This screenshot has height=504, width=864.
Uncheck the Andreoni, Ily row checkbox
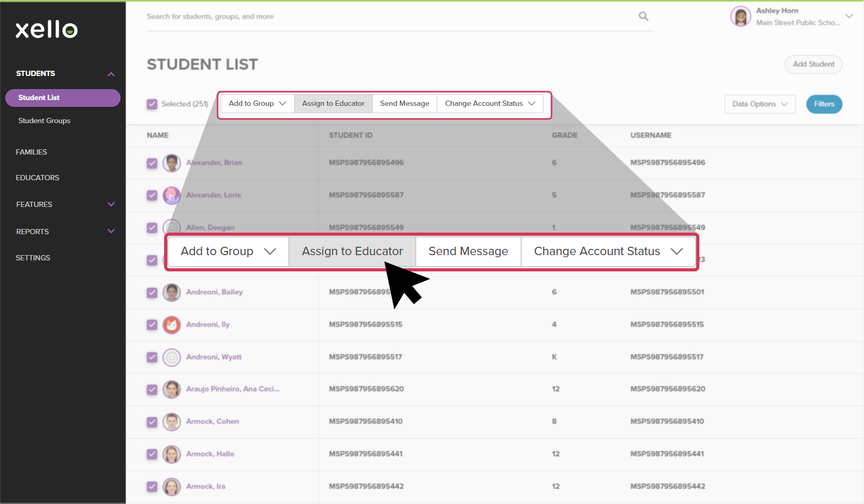pos(152,325)
